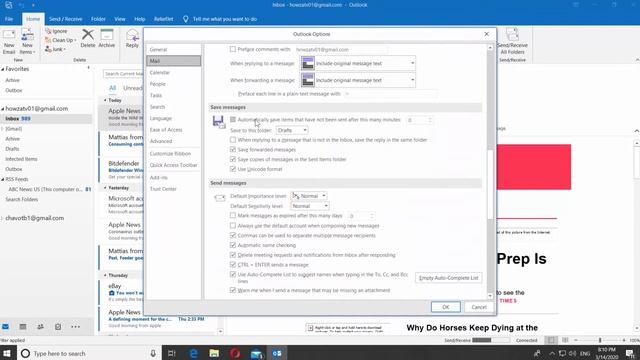Open the Windows notification center icon
Screen dimensions: 640x360
pyautogui.click(x=631, y=353)
